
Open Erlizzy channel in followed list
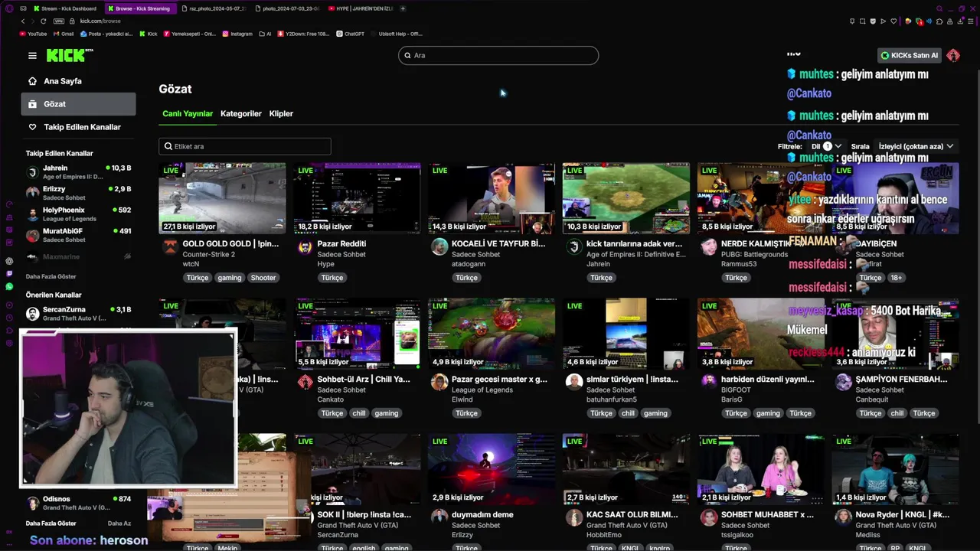[x=78, y=193]
